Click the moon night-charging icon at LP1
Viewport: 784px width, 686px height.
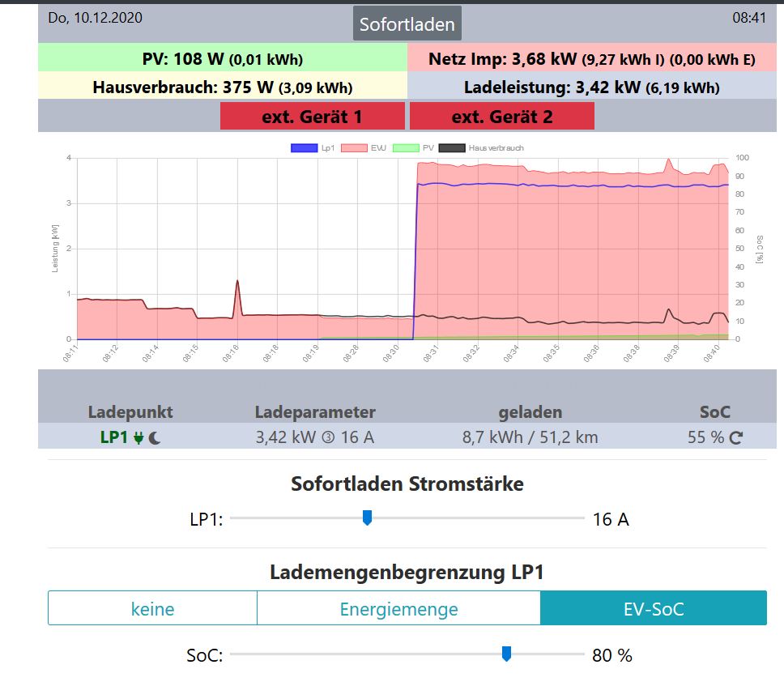pos(155,438)
